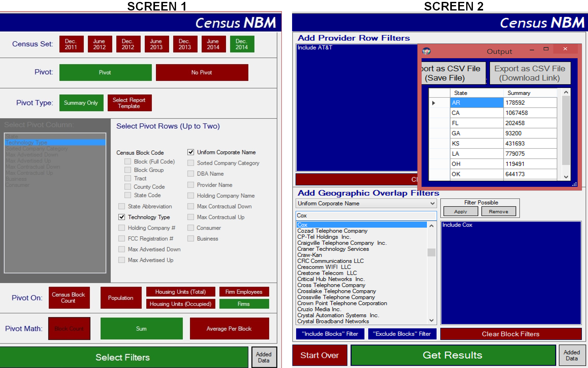The image size is (588, 368).
Task: Check the DBA Name checkbox
Action: coord(191,174)
